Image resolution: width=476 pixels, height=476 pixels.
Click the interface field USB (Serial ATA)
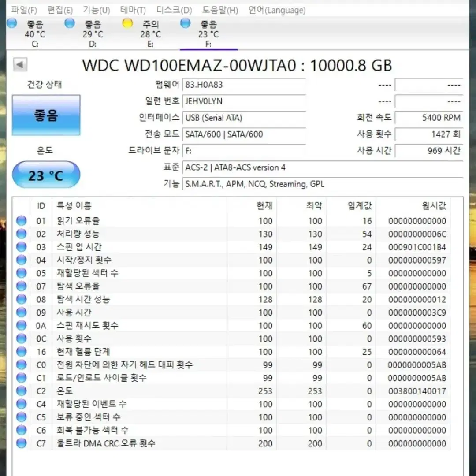pyautogui.click(x=244, y=118)
